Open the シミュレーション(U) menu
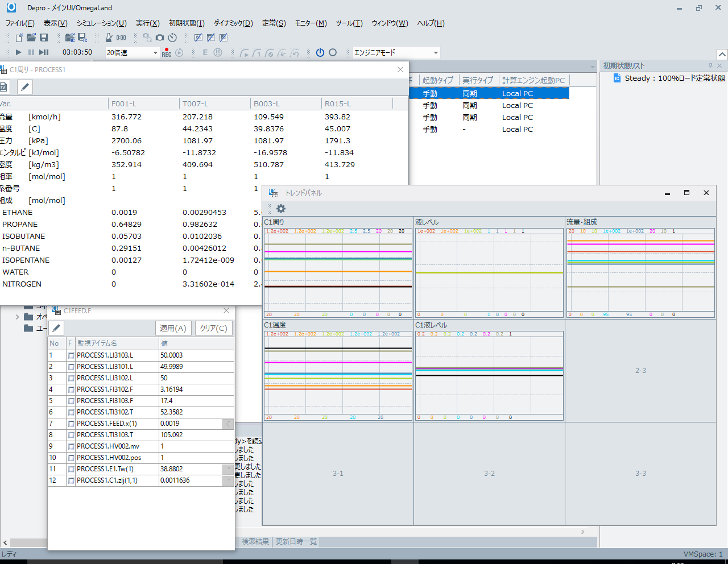 (101, 23)
